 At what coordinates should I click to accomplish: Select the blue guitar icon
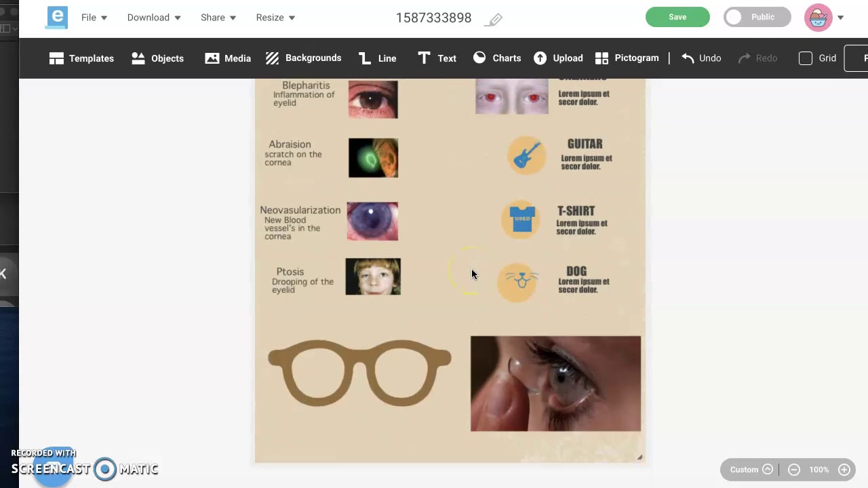pos(526,156)
